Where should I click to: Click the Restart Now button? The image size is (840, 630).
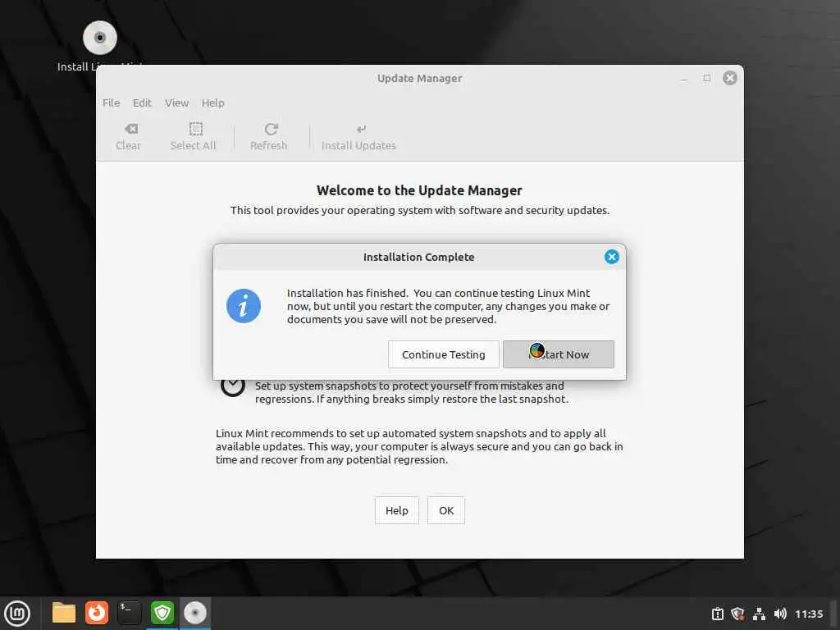click(x=558, y=354)
